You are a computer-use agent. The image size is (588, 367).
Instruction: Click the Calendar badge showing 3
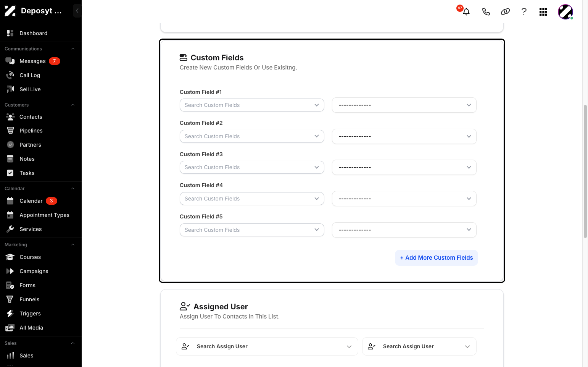tap(52, 201)
